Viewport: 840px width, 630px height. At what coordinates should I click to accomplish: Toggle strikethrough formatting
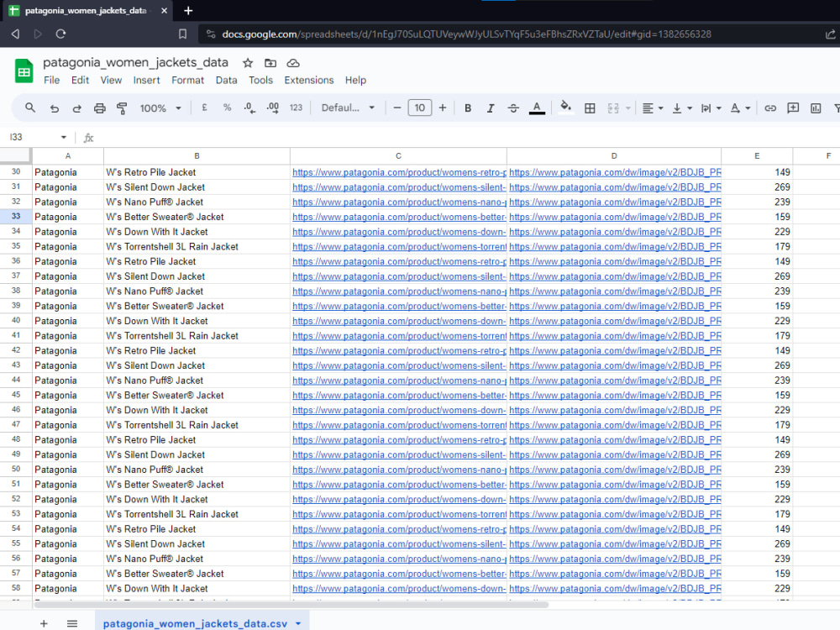point(513,108)
